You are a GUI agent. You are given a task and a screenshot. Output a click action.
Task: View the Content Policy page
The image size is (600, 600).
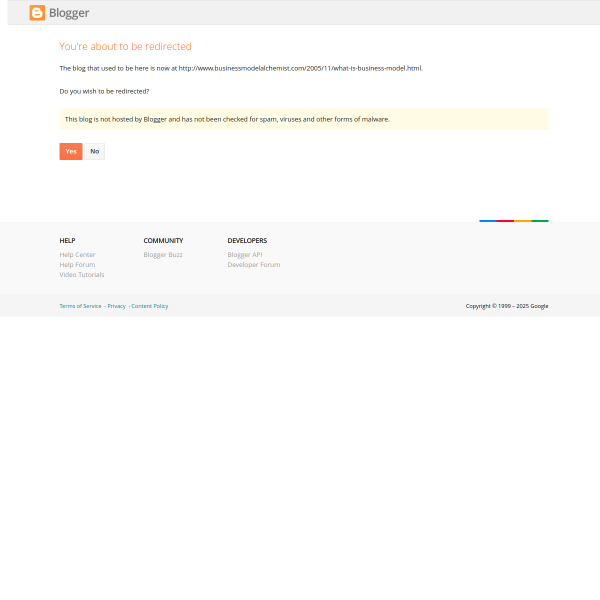[x=149, y=306]
